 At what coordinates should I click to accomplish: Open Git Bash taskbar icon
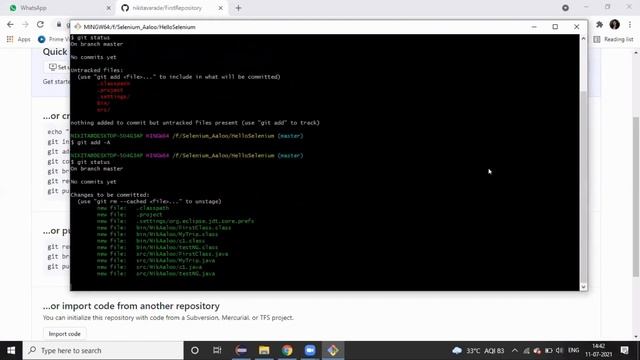coord(333,351)
